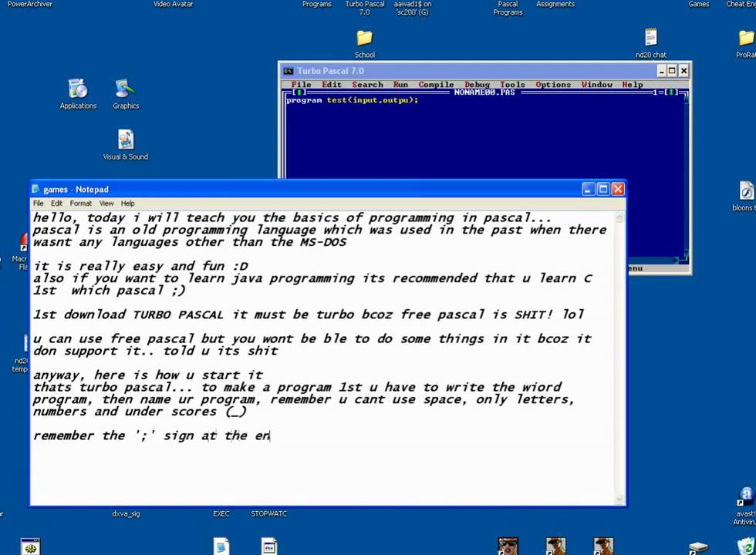Open the Games desktop item
756x555 pixels.
699,4
